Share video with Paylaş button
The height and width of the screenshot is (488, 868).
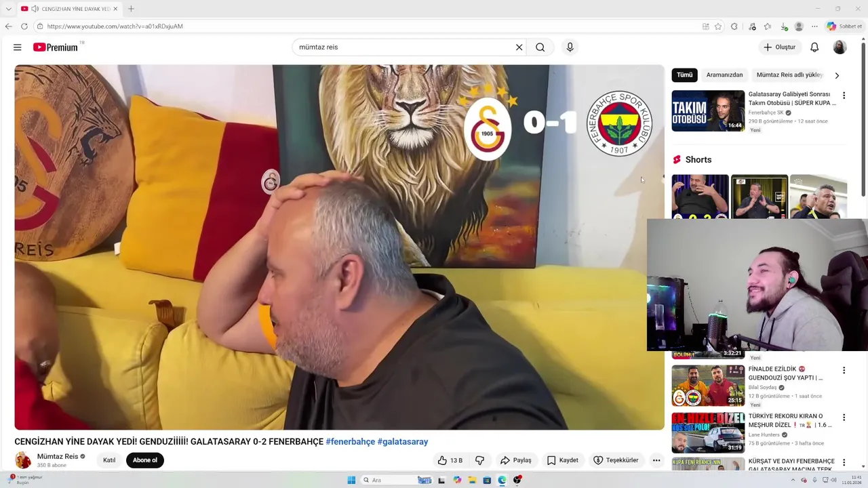pyautogui.click(x=516, y=460)
